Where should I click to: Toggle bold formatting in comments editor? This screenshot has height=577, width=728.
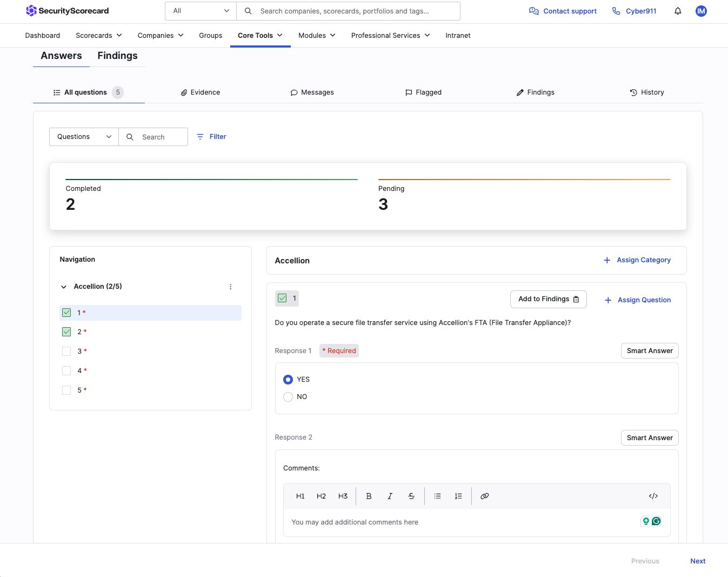click(x=369, y=496)
